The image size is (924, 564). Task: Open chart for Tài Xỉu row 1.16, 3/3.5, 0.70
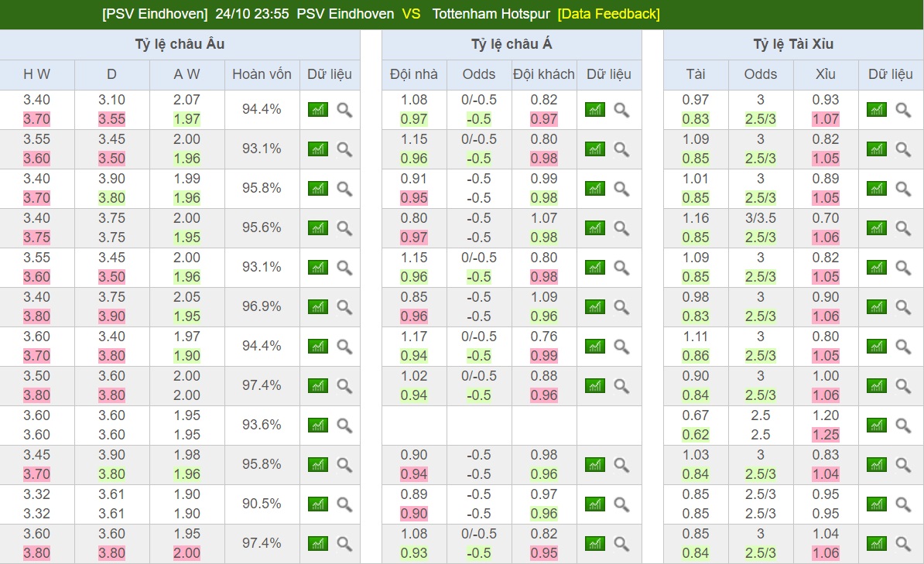[x=876, y=228]
